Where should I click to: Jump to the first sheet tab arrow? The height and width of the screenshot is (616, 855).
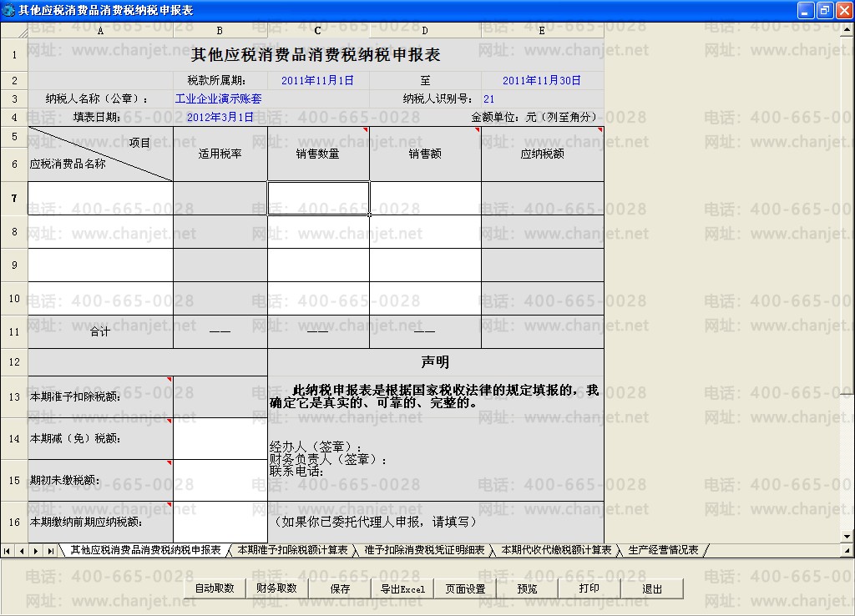coord(8,551)
